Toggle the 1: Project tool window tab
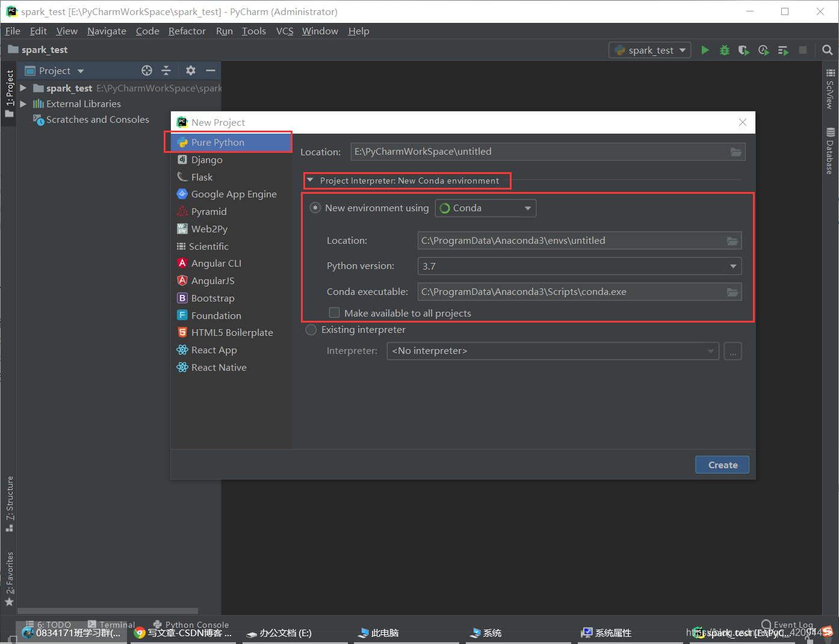The height and width of the screenshot is (644, 839). [10, 93]
